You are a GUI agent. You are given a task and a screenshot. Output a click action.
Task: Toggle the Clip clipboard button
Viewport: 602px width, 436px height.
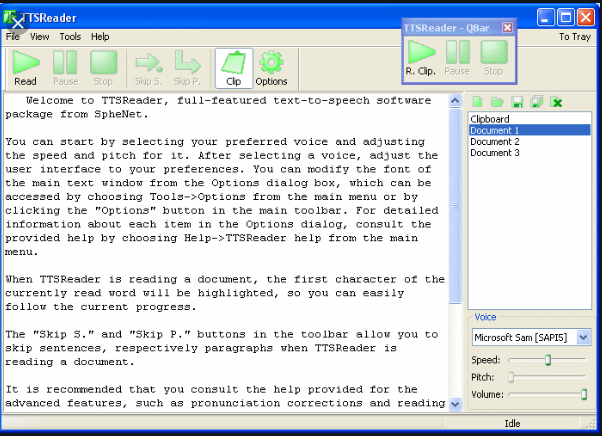click(234, 68)
